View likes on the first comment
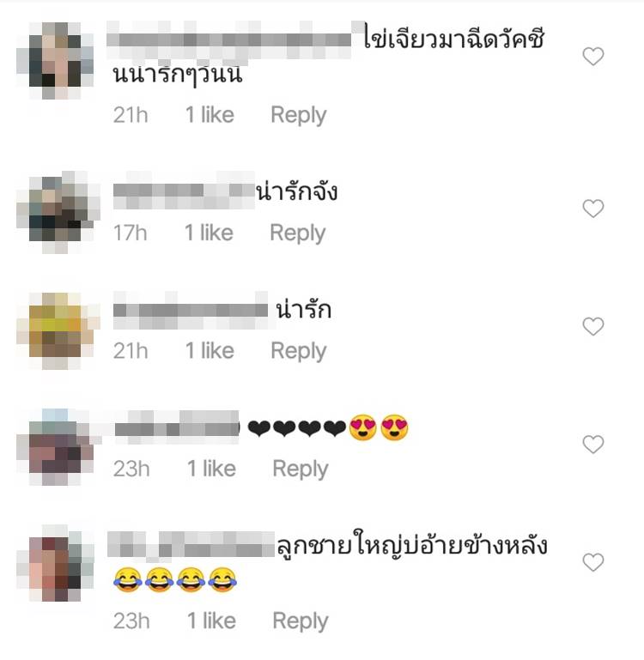 tap(210, 115)
